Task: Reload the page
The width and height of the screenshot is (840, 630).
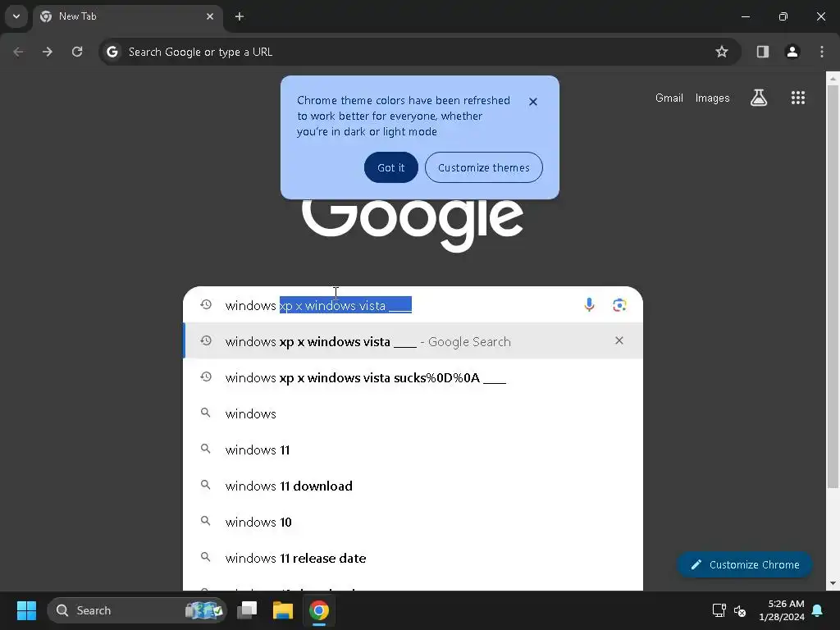Action: tap(77, 52)
